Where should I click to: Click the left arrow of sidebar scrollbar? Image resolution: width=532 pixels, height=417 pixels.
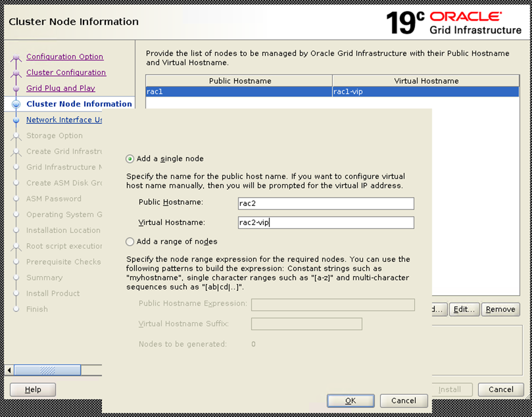(9, 370)
